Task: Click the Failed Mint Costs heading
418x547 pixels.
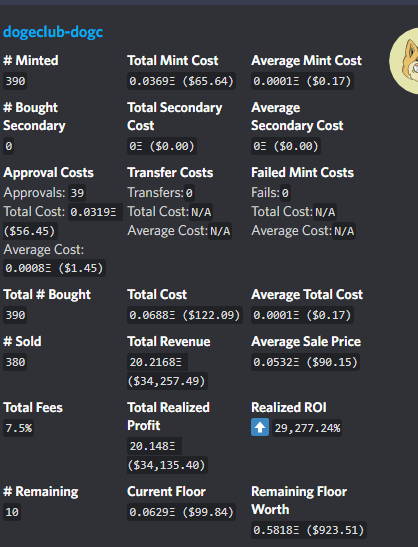Action: (x=303, y=173)
